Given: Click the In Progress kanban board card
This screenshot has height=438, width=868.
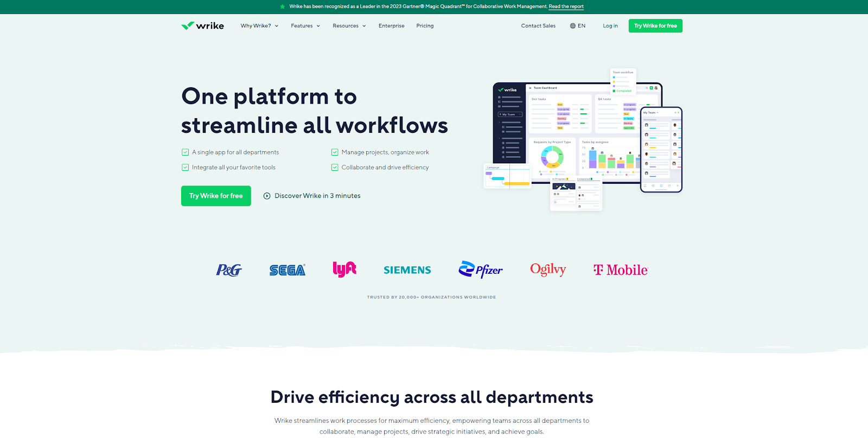Looking at the screenshot, I should tap(576, 194).
